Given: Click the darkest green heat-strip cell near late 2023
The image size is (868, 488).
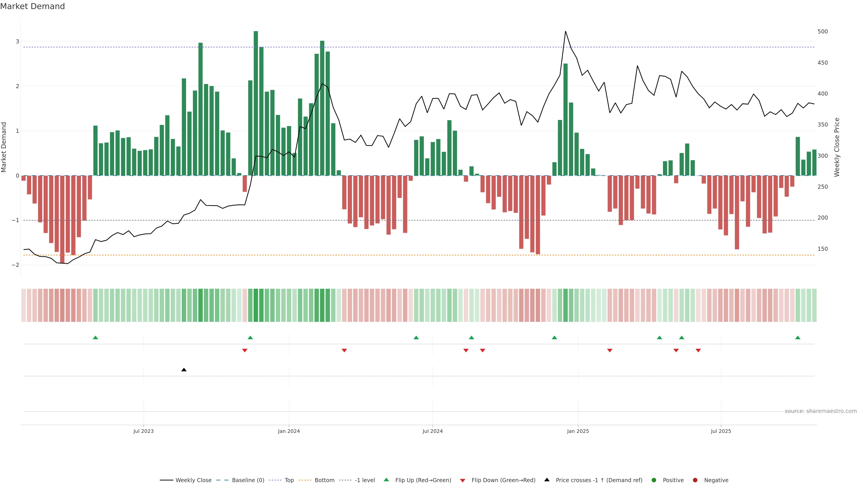Looking at the screenshot, I should coord(256,305).
